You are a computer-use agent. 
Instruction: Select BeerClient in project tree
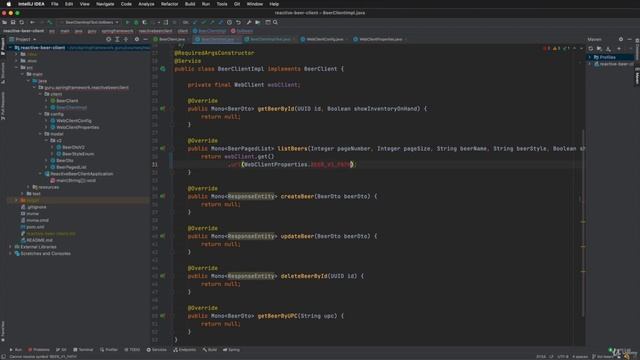(x=67, y=100)
